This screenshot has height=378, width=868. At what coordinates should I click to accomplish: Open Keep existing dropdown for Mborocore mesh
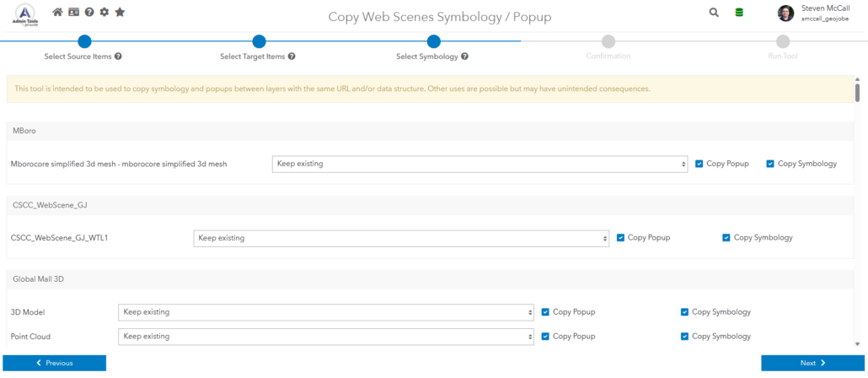point(480,164)
